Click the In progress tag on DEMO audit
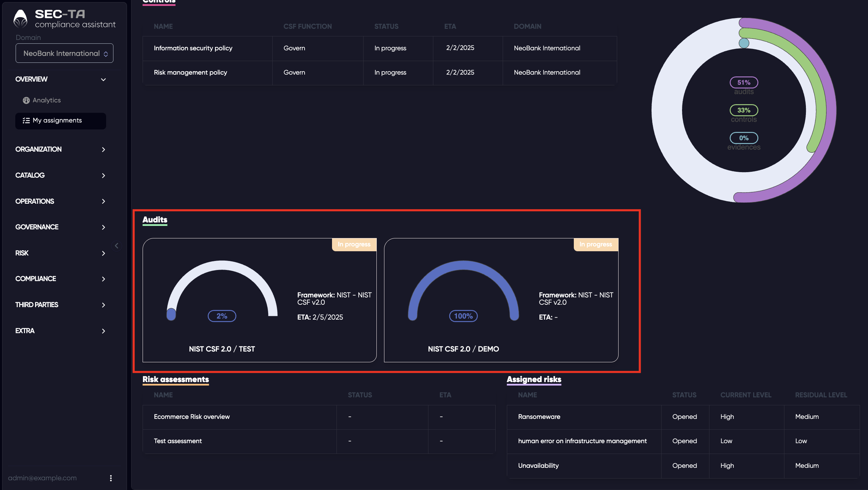This screenshot has height=490, width=868. (596, 244)
